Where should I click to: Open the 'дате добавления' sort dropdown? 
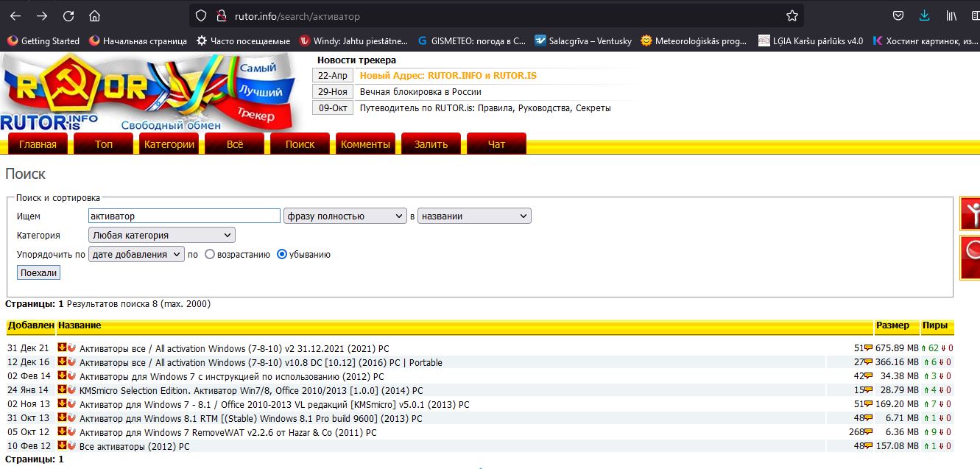tap(136, 255)
